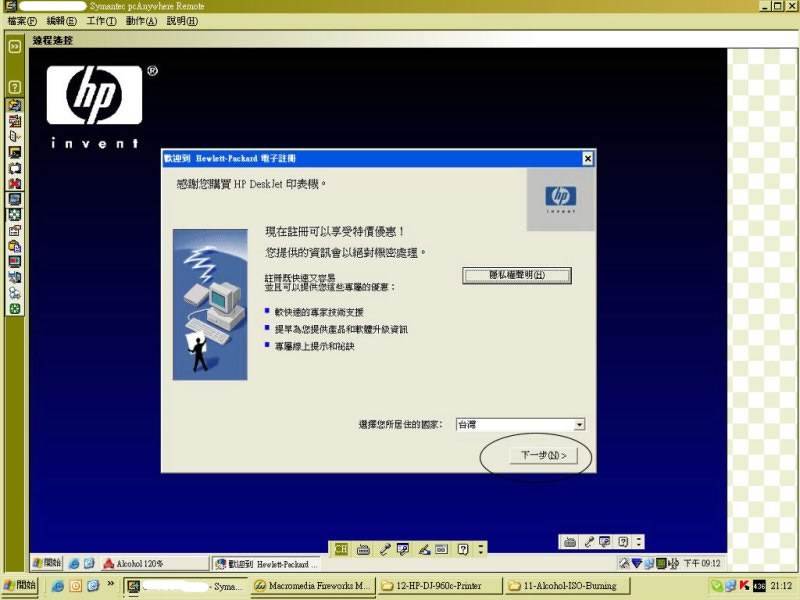Launch Internet Explorer from local quick launch

pyautogui.click(x=58, y=586)
